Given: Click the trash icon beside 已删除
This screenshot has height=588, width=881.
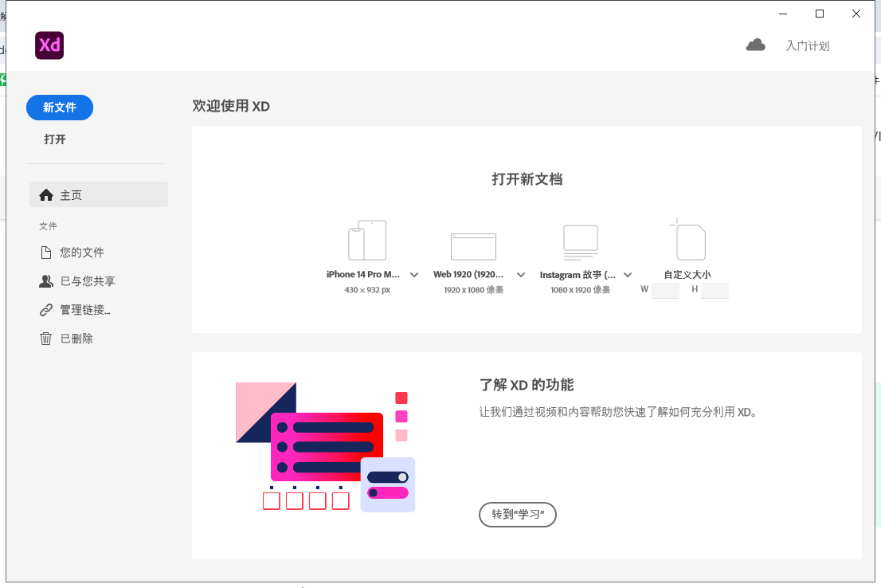Looking at the screenshot, I should tap(46, 339).
